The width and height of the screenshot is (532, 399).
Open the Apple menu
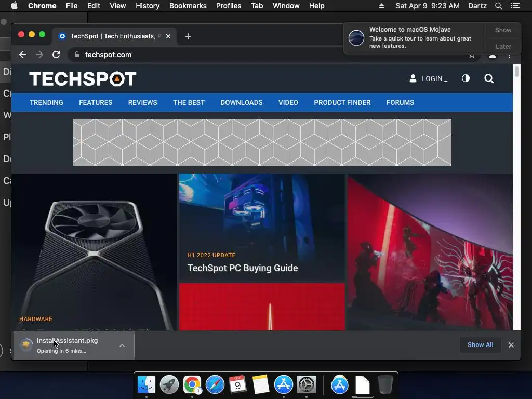(14, 6)
